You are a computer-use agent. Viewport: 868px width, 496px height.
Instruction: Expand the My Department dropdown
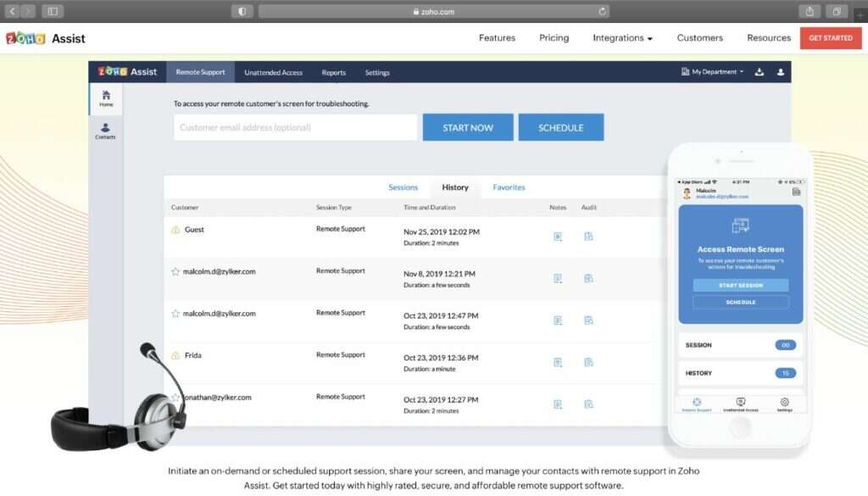pos(713,72)
